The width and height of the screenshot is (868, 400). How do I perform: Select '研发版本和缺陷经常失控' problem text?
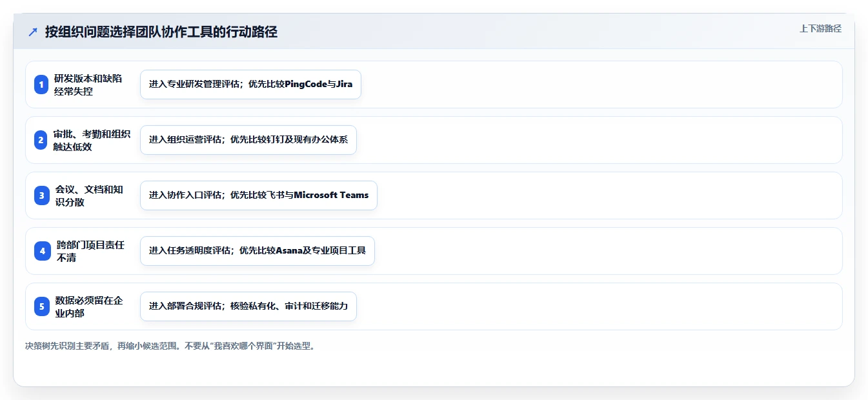(88, 85)
